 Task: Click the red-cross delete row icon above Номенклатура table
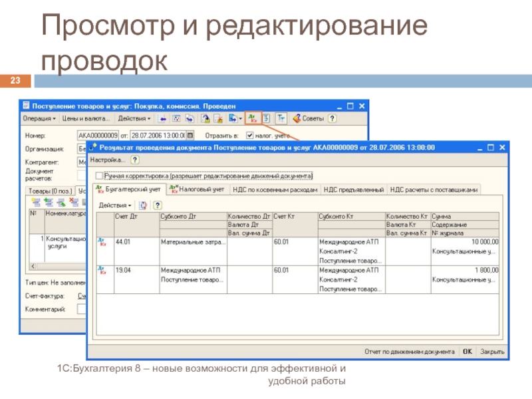[x=73, y=202]
